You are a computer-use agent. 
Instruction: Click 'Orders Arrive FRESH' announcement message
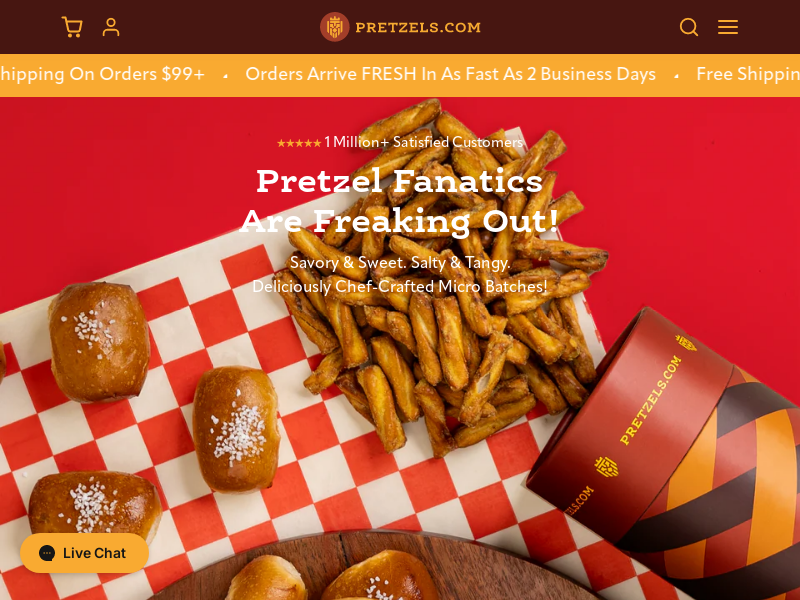coord(451,74)
